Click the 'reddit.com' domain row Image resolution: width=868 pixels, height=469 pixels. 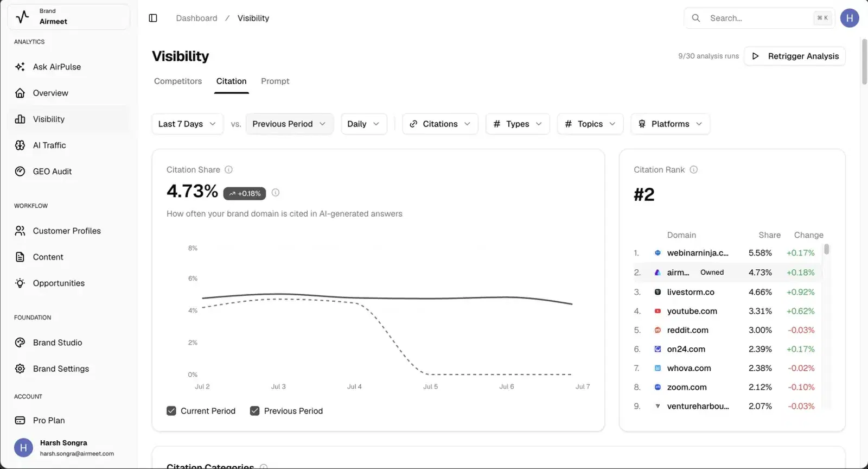click(727, 330)
